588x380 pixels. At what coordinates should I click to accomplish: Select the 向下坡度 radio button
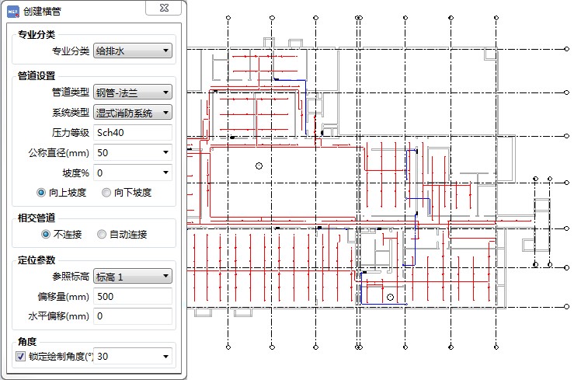(x=106, y=193)
